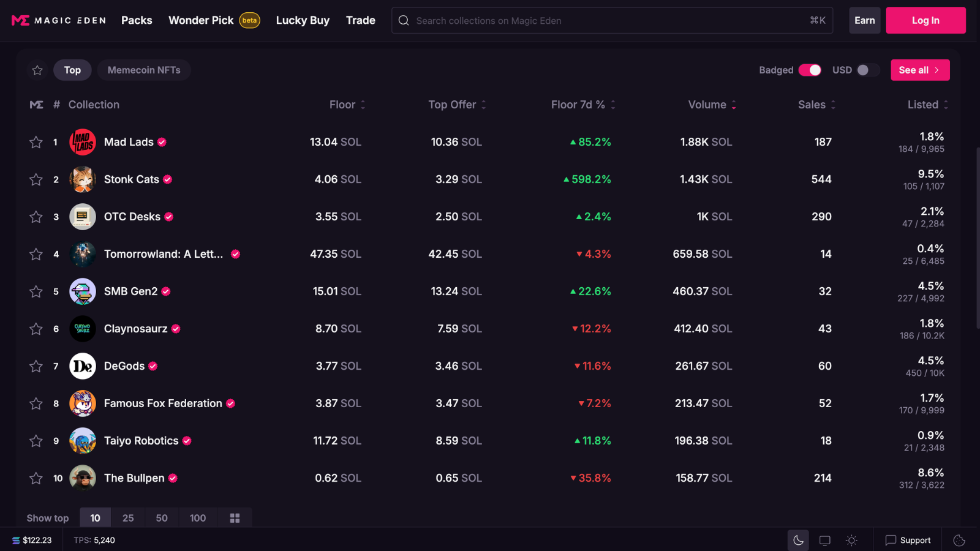Click the Magic Eden logo
980x551 pixels.
[x=59, y=20]
